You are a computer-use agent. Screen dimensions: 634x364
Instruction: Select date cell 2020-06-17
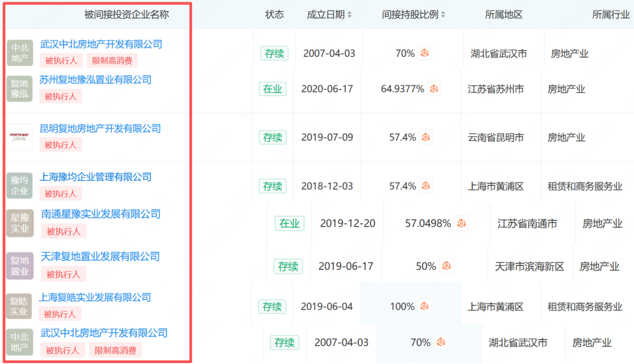pos(327,89)
